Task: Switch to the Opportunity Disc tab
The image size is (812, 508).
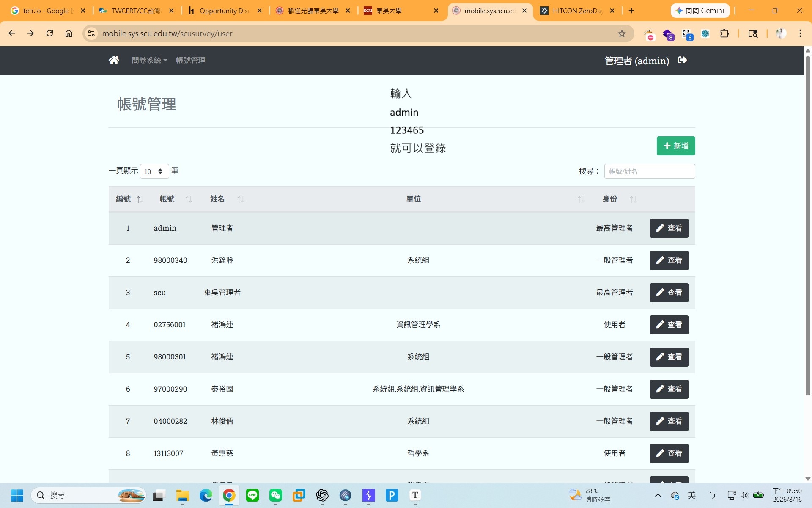Action: pyautogui.click(x=225, y=11)
